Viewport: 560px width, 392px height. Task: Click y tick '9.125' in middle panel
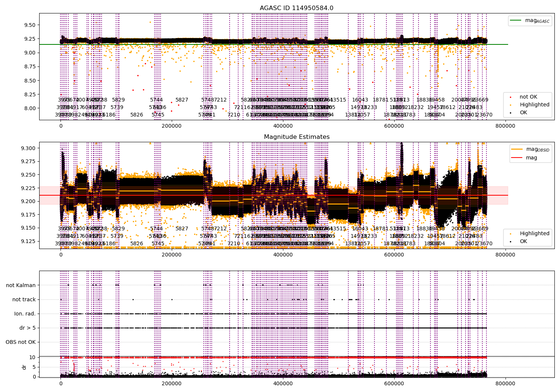point(28,241)
